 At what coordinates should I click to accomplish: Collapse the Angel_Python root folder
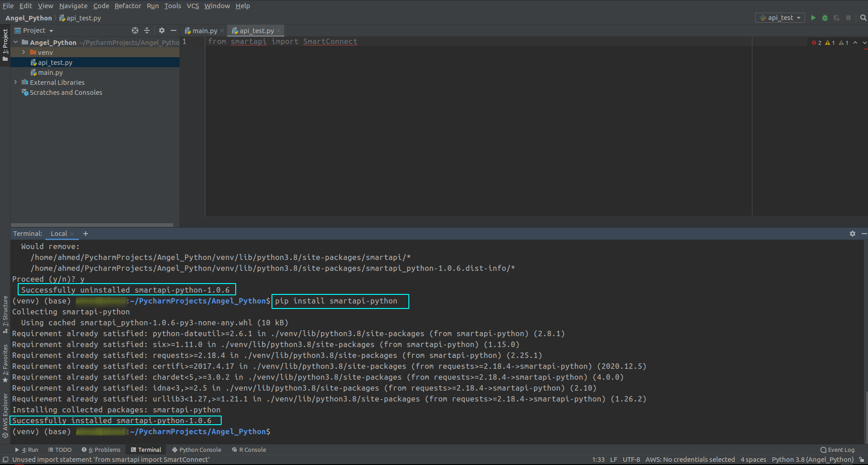click(16, 42)
